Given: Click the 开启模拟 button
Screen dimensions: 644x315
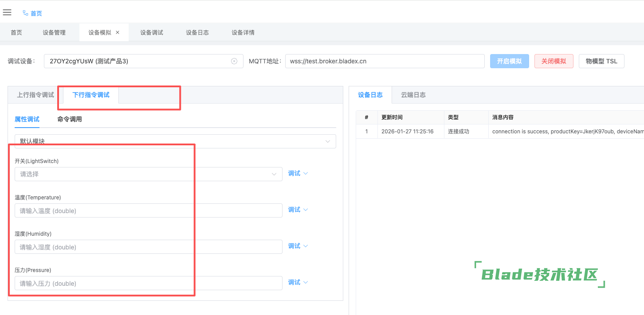Looking at the screenshot, I should 509,61.
